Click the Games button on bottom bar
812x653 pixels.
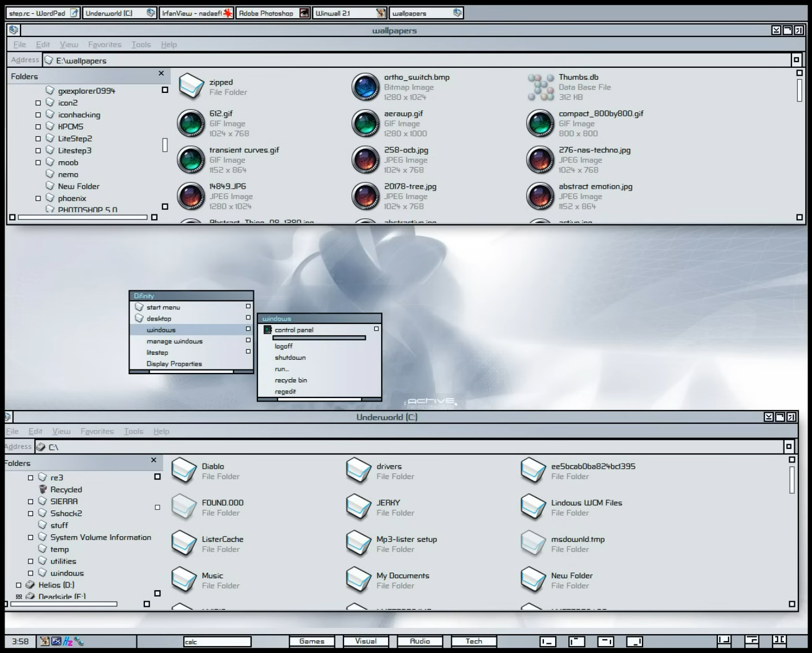pos(312,642)
